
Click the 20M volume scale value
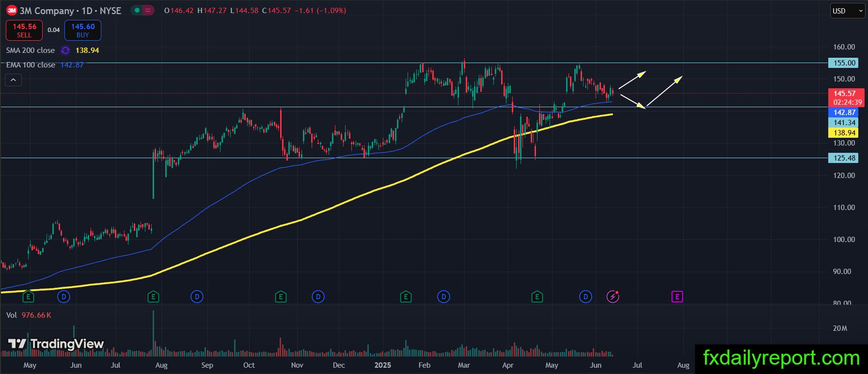pyautogui.click(x=840, y=328)
